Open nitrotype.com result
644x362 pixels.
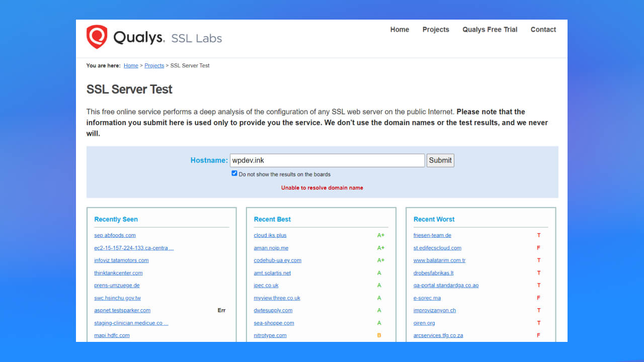(270, 335)
